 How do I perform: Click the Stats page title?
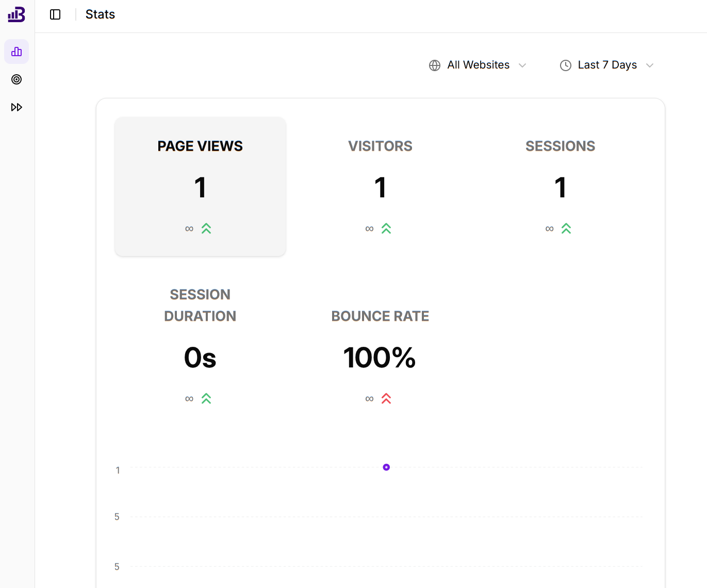(x=100, y=14)
